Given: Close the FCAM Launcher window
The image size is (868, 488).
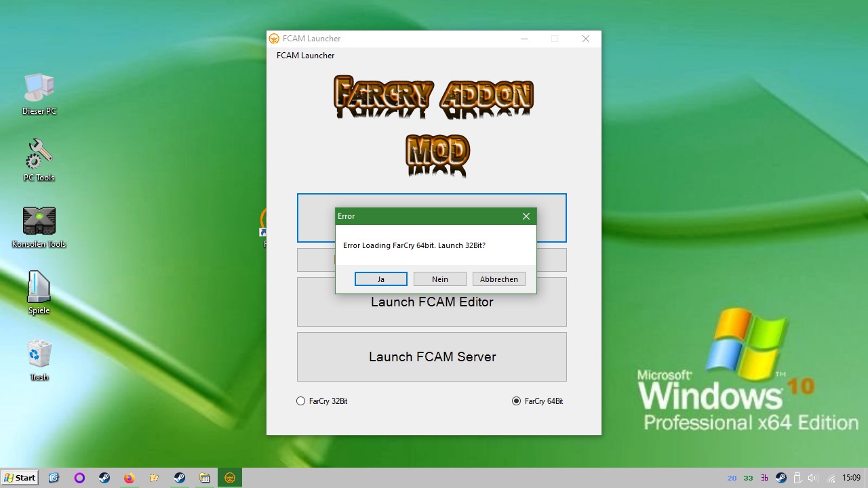Looking at the screenshot, I should click(x=586, y=39).
